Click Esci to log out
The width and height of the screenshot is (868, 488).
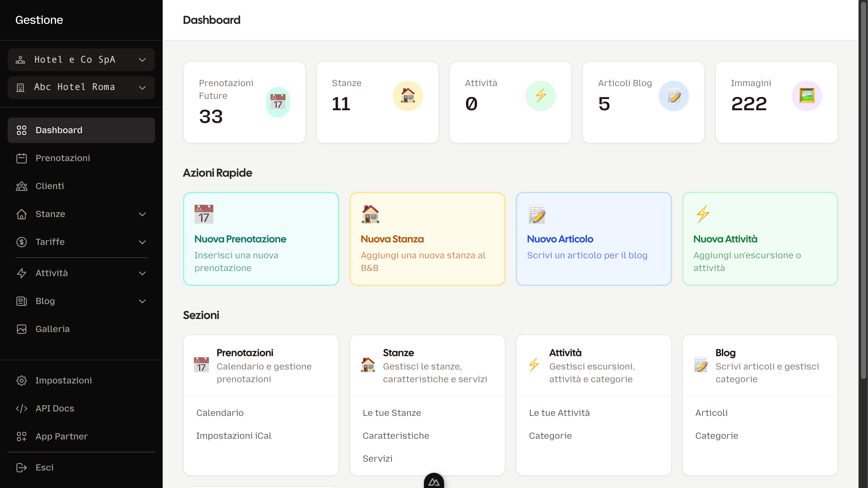tap(81, 467)
